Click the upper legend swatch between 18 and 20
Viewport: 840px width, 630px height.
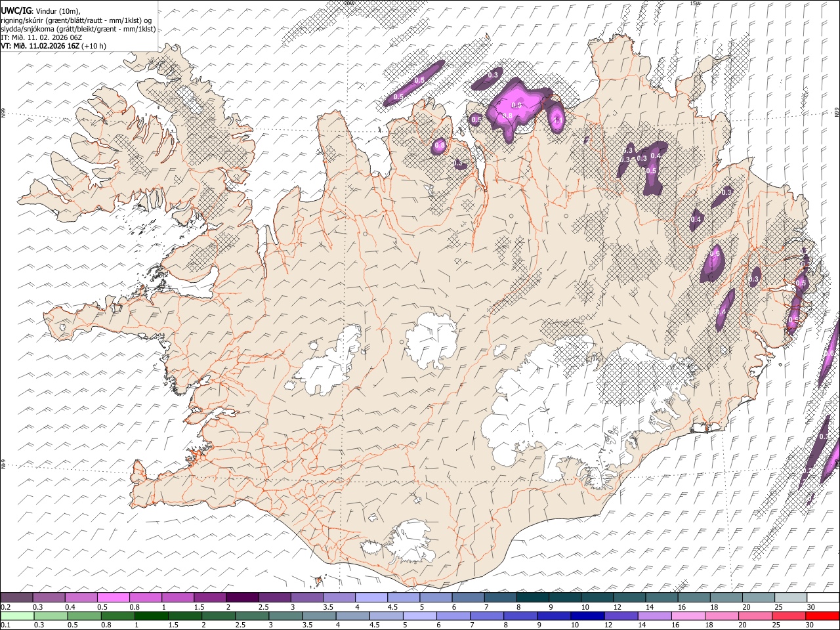pos(726,598)
